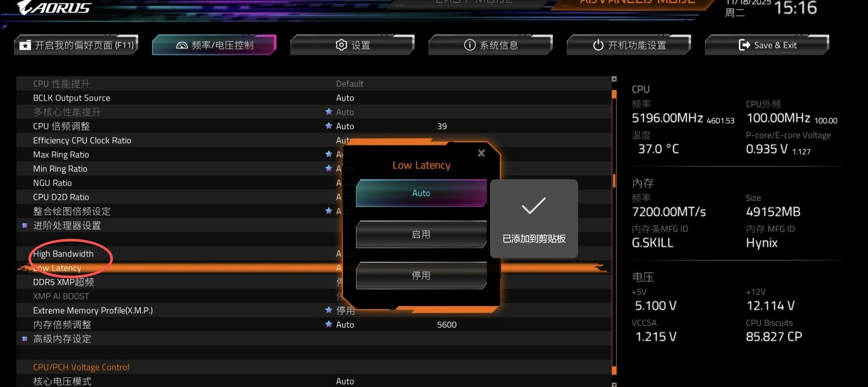
Task: Select the Extreme Memory Profile(X.M.P.) row
Action: click(93, 310)
